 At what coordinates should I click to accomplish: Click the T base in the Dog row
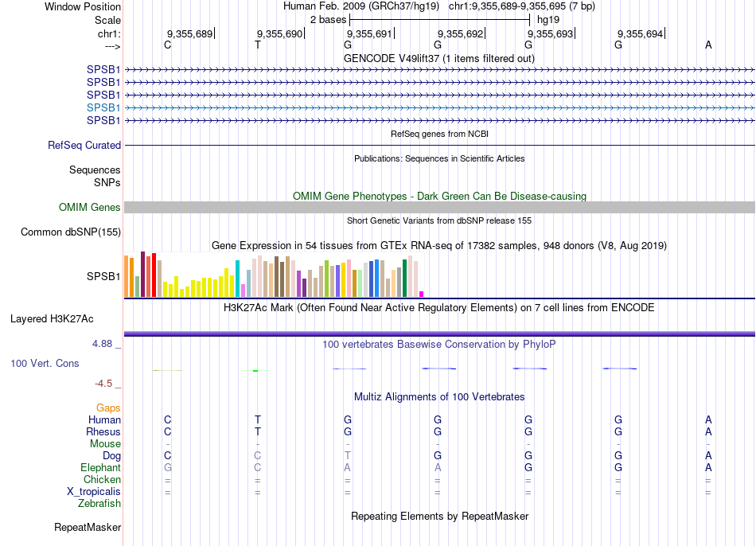click(x=348, y=456)
